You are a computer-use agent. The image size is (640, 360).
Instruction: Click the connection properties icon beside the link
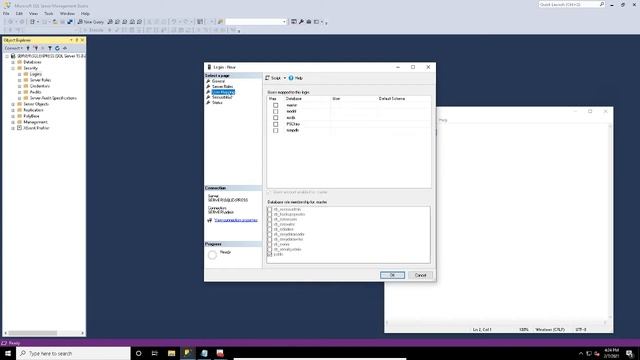click(210, 220)
